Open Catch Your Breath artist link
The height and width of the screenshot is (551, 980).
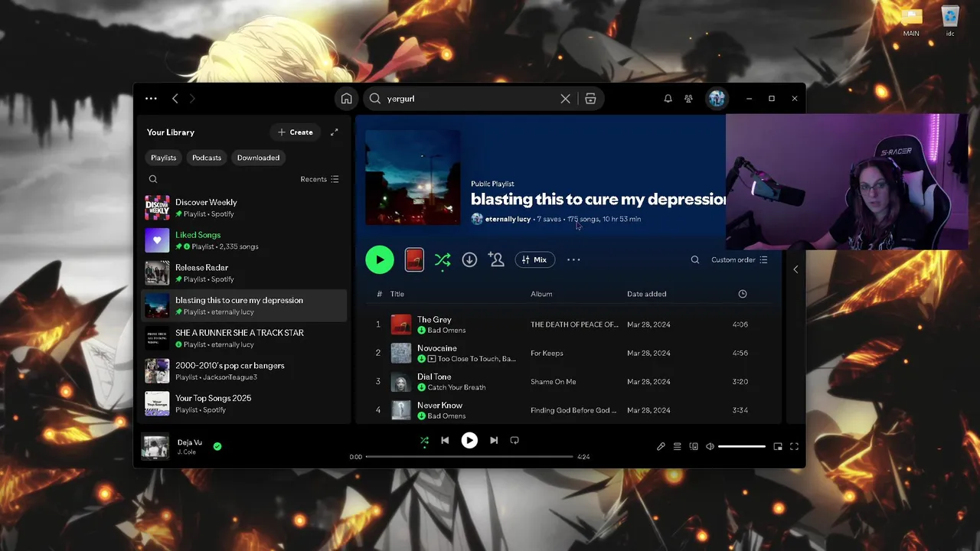point(456,387)
